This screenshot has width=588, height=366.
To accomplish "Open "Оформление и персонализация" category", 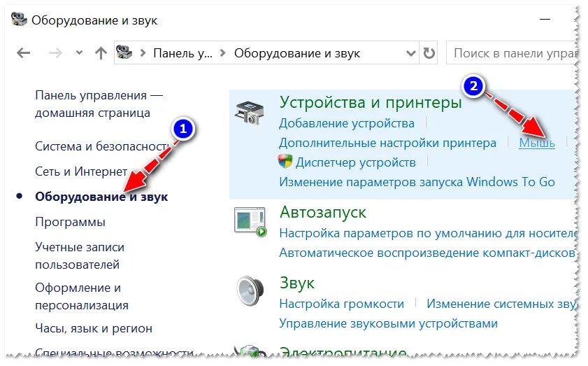I will pos(82,296).
